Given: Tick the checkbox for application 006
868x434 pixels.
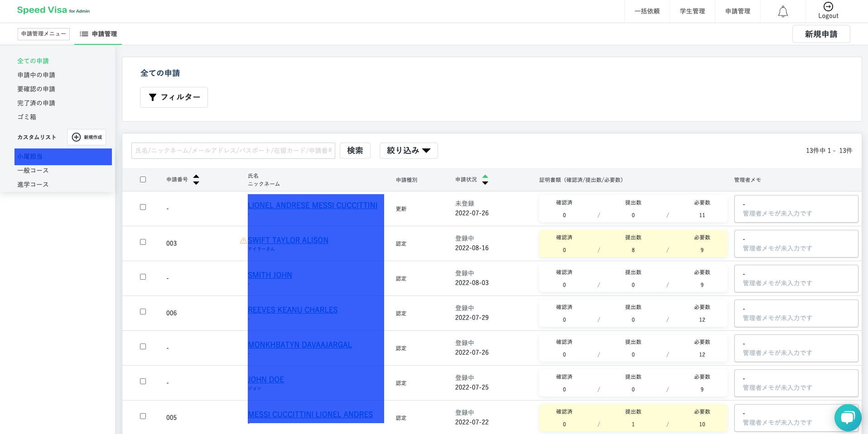Looking at the screenshot, I should [143, 312].
